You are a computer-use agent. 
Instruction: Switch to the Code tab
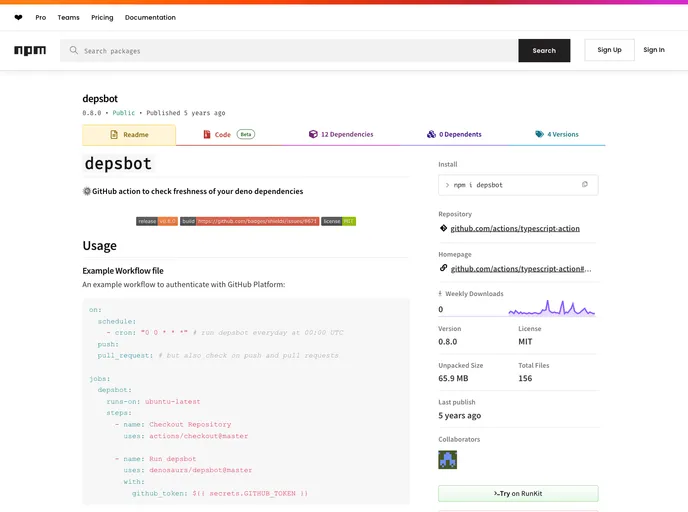(x=229, y=135)
